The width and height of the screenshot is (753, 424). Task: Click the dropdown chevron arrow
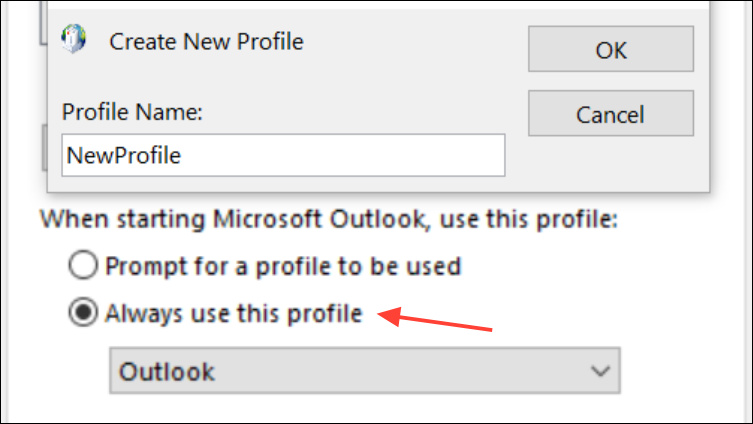pyautogui.click(x=600, y=371)
